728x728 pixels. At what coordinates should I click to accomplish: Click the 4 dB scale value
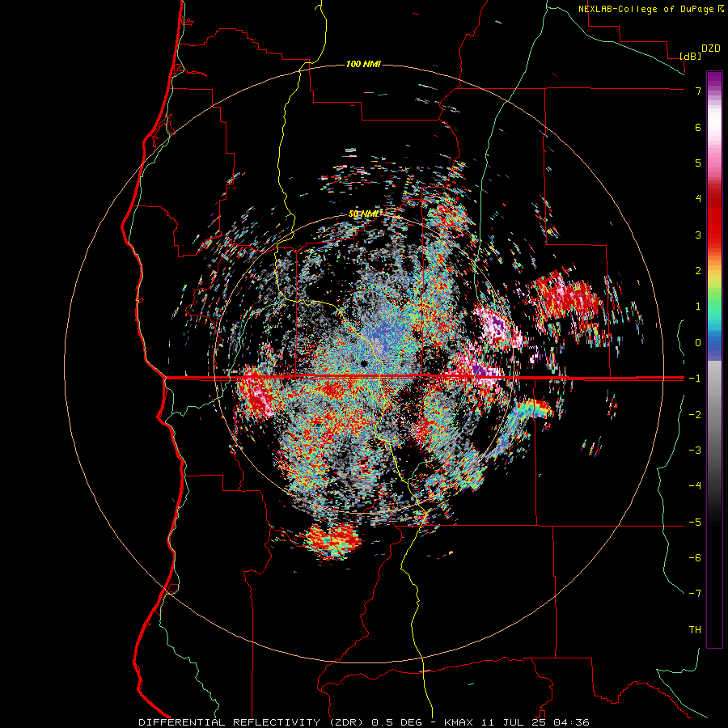click(x=697, y=199)
